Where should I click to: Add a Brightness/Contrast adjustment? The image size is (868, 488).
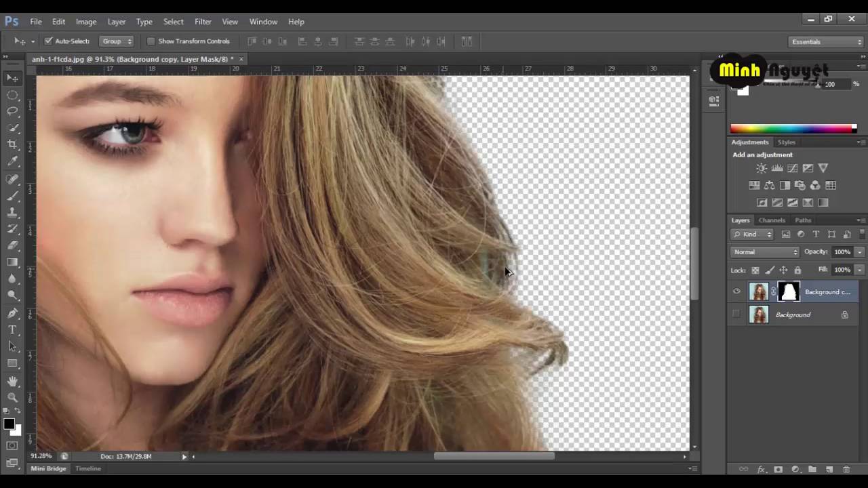[762, 168]
